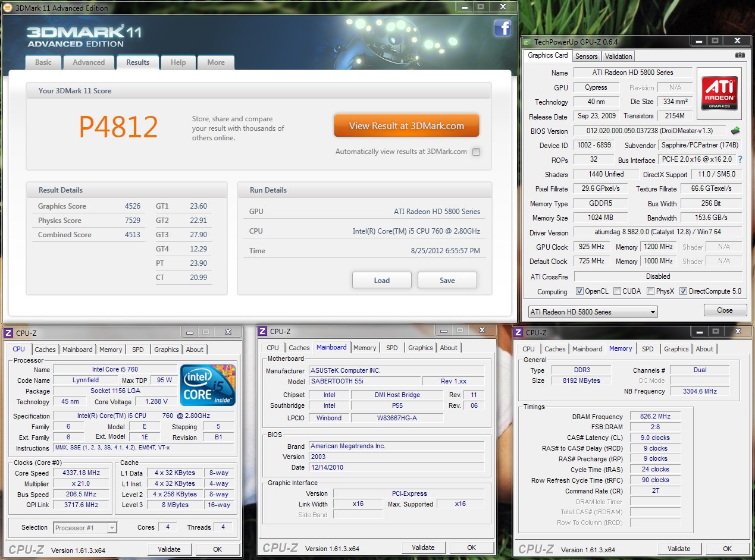This screenshot has height=560, width=755.
Task: Open CPU tab in the Mainboard CPU-Z window
Action: pos(272,348)
